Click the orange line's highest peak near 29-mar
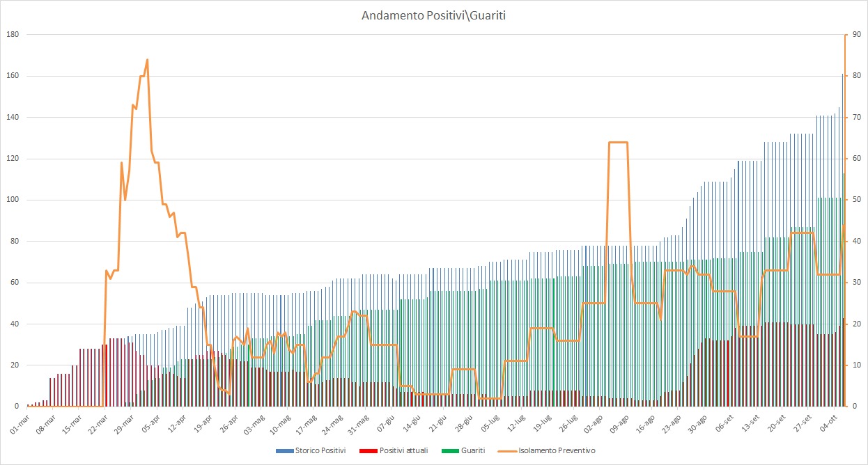 pyautogui.click(x=147, y=60)
